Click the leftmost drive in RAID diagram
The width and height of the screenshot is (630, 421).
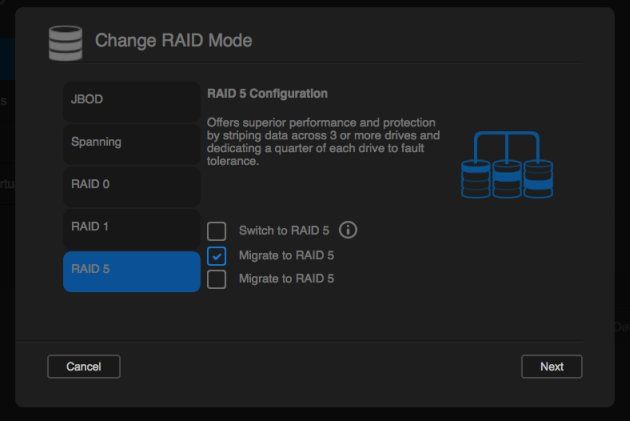click(x=476, y=179)
